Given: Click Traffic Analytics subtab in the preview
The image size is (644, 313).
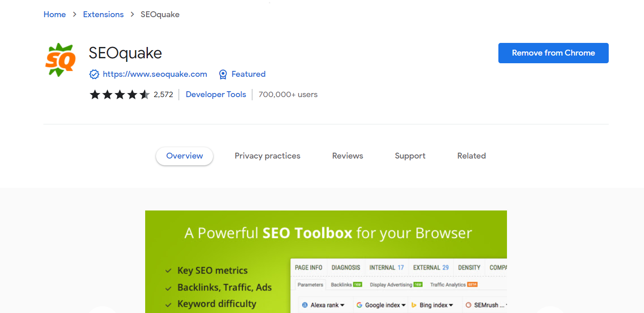Looking at the screenshot, I should pyautogui.click(x=454, y=285).
